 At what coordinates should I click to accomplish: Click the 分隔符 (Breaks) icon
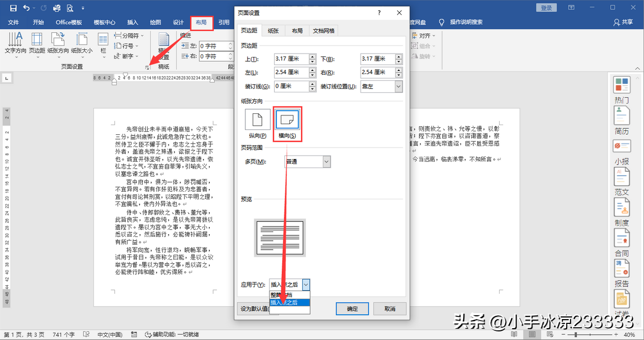coord(127,35)
